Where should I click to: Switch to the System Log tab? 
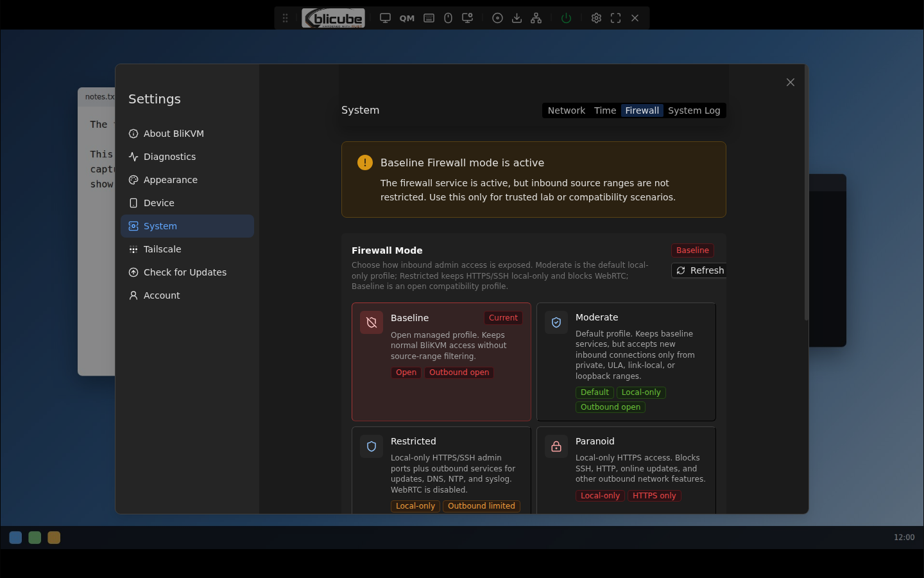[694, 110]
